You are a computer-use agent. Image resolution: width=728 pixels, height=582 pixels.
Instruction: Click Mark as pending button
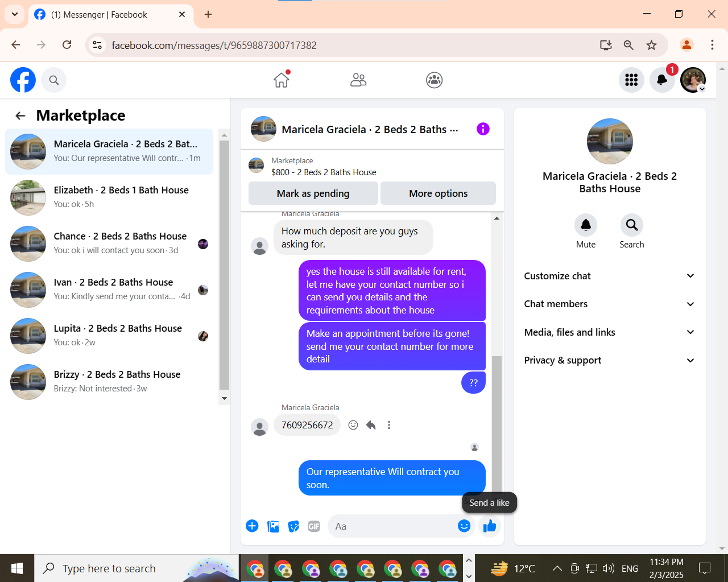313,193
